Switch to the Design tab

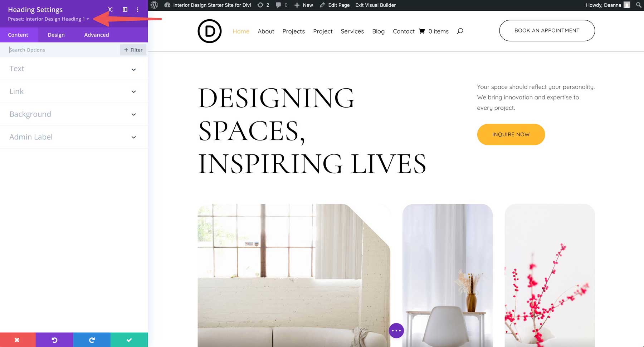click(x=56, y=35)
